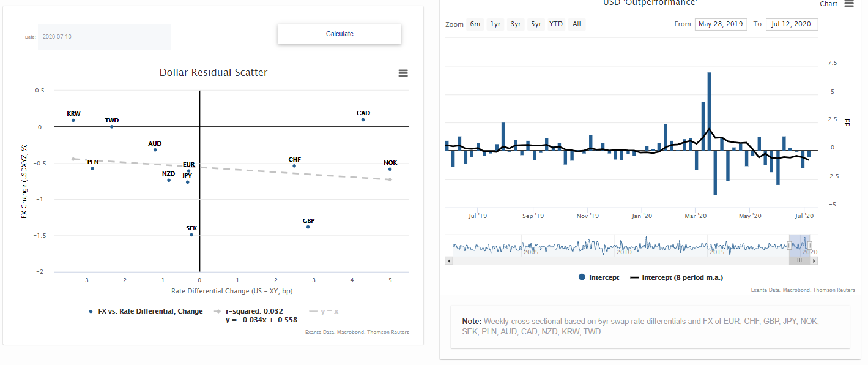Toggle the Intercept series legend item
This screenshot has height=365, width=868.
coord(599,277)
